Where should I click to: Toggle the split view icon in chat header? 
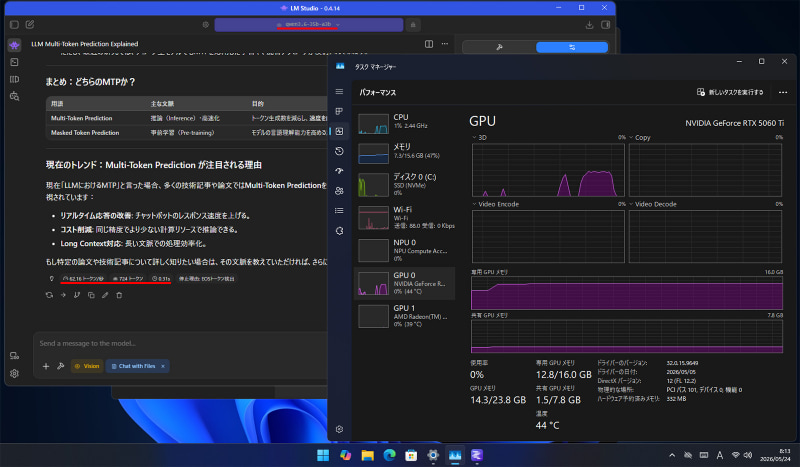coord(429,44)
